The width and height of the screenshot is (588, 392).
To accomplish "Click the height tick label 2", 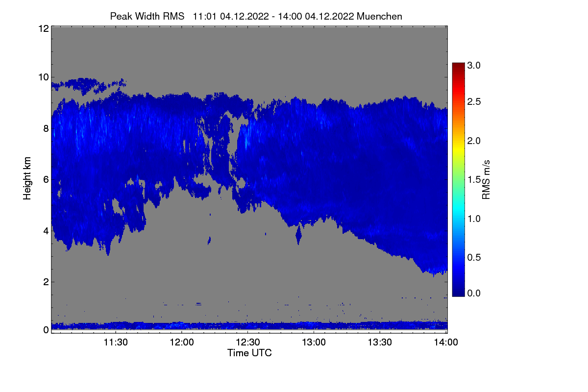I will pyautogui.click(x=46, y=282).
